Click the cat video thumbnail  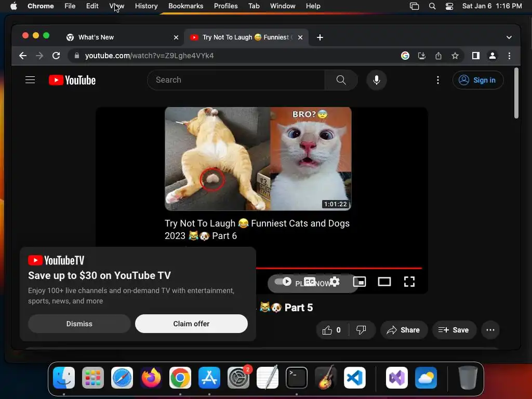258,159
